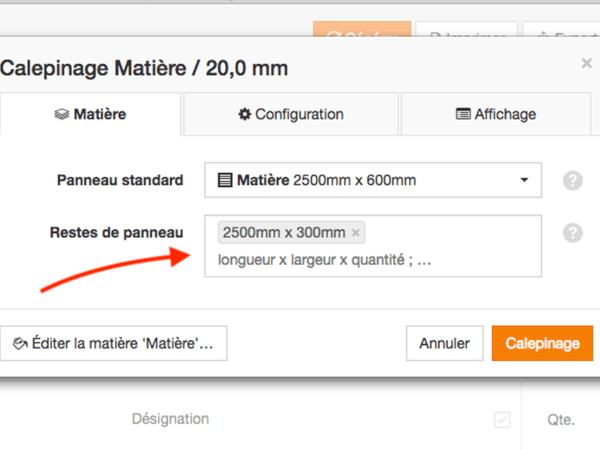Viewport: 600px width, 450px height.
Task: Click the orange Calepinage button
Action: pyautogui.click(x=542, y=343)
